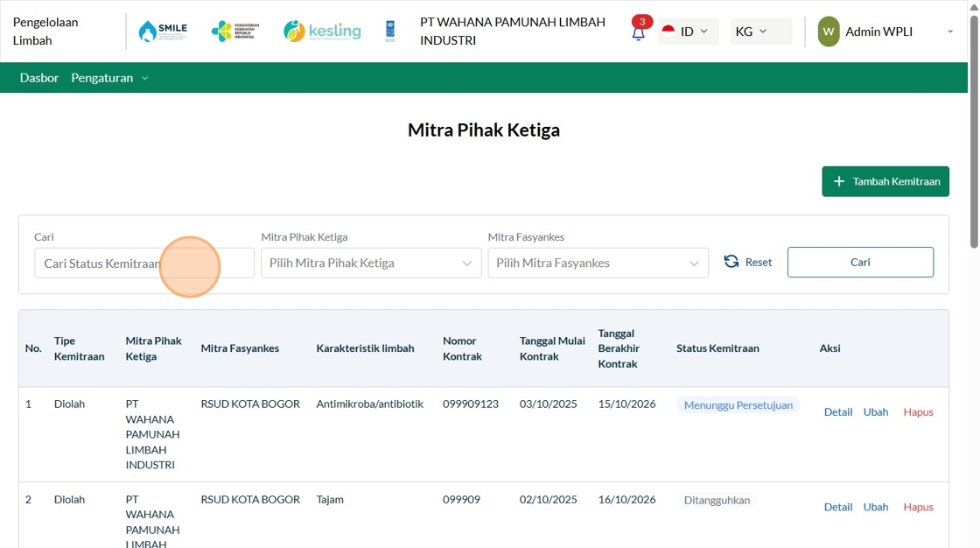Click Tambah Kemitraan button
Screen dimensions: 980x548
coord(885,181)
